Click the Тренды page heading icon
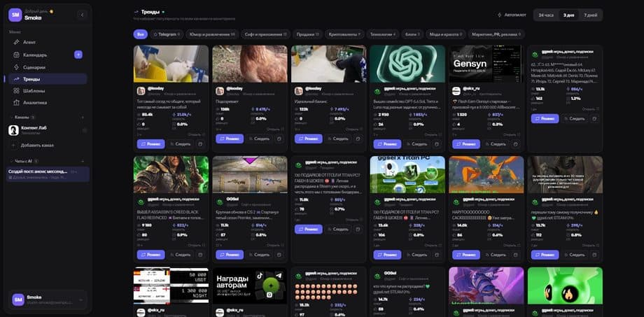Image resolution: width=644 pixels, height=317 pixels. coord(136,12)
